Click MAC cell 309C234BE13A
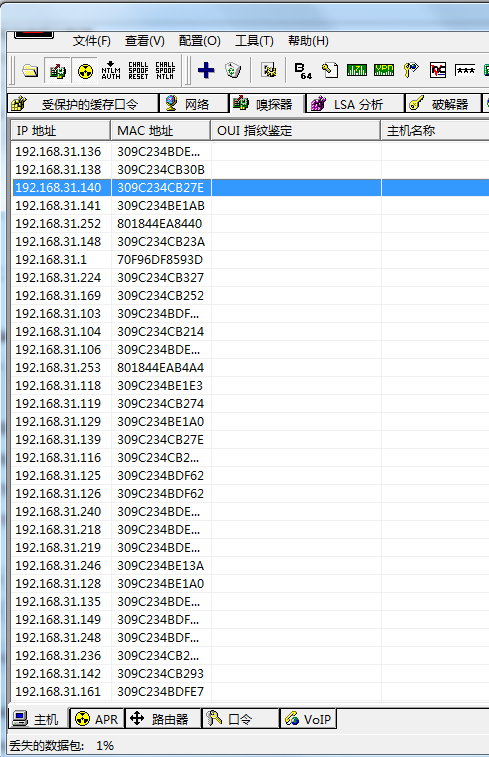Screen dimensions: 489x757 [x=160, y=566]
